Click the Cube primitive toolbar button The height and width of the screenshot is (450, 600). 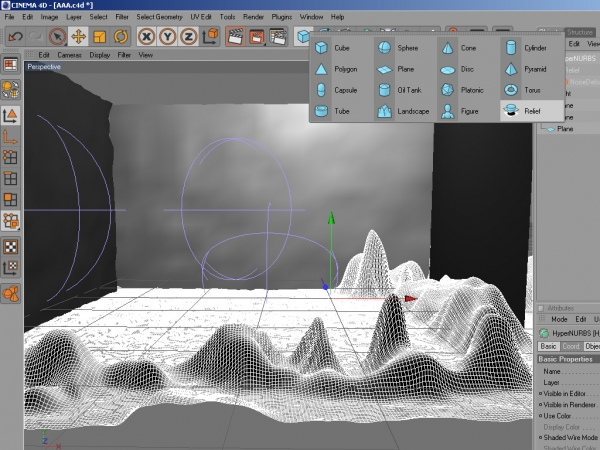(303, 37)
